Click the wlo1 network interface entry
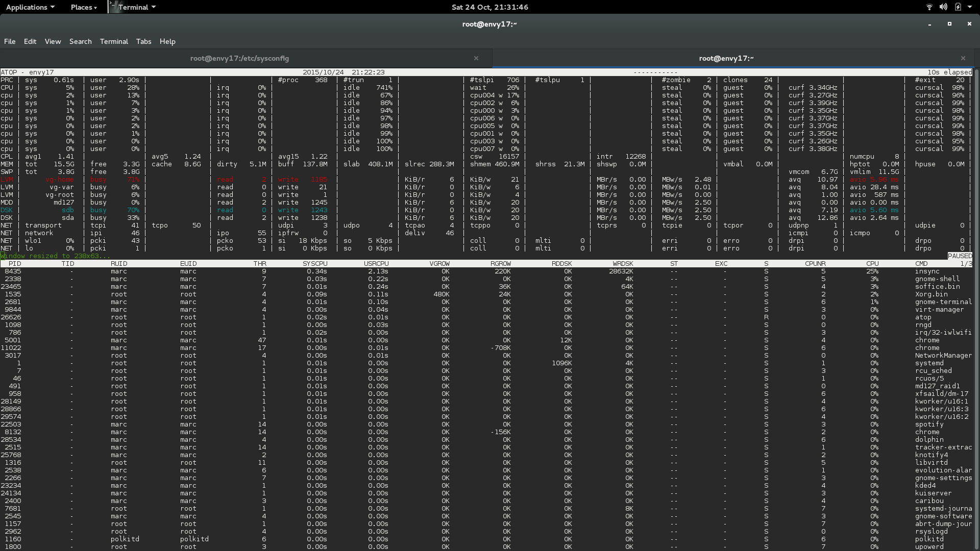The height and width of the screenshot is (551, 980). pos(33,241)
